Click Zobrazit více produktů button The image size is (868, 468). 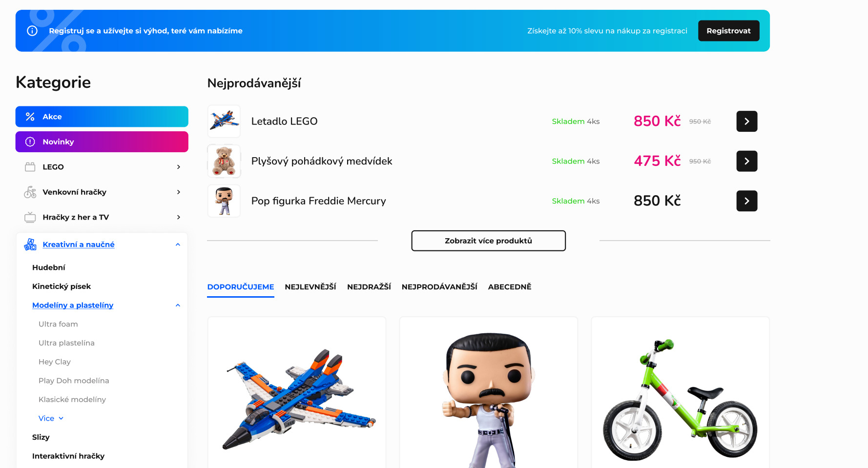pos(488,241)
